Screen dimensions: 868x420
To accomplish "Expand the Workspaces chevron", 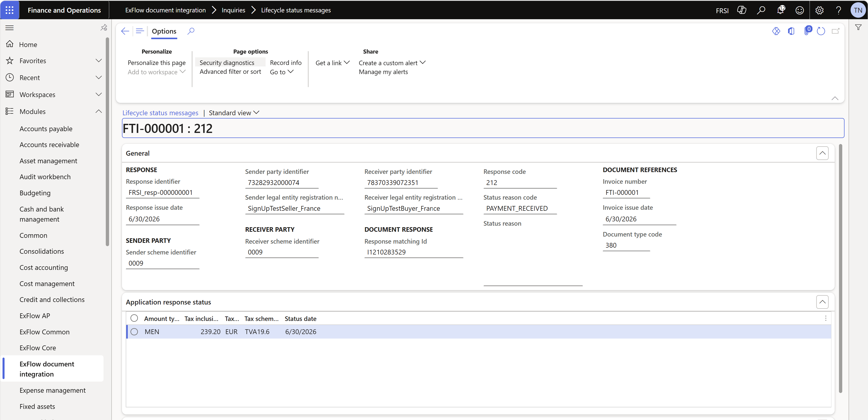I will coord(99,95).
